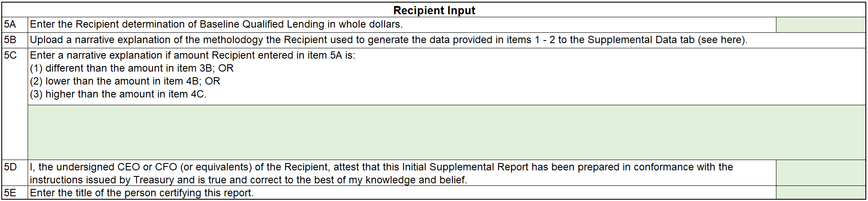The image size is (868, 201).
Task: Select the 5D row label cell
Action: click(x=15, y=173)
